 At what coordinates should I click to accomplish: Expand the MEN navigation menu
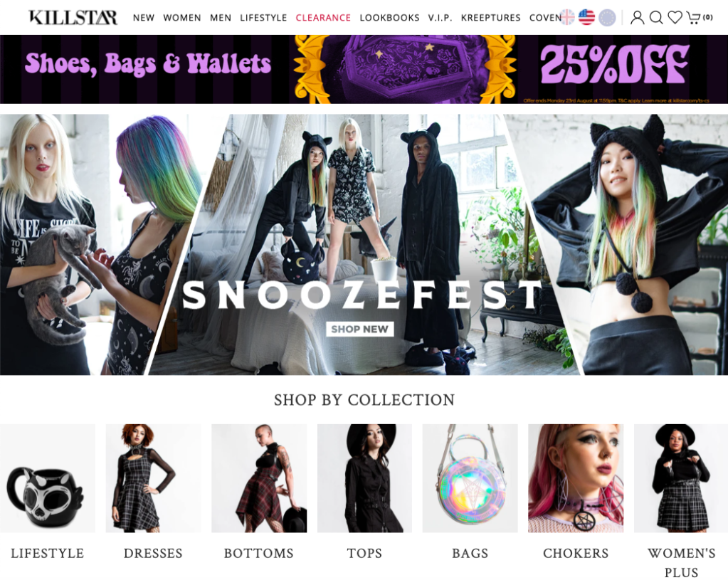click(x=221, y=18)
